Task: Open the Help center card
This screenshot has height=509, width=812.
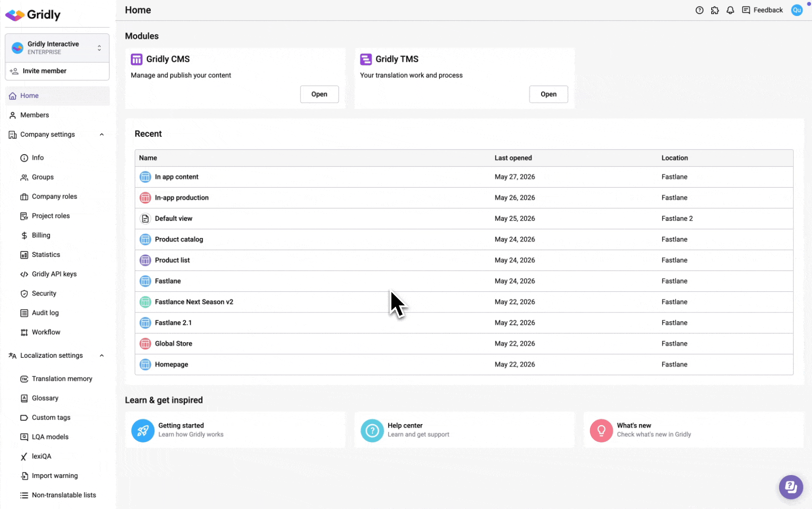Action: coord(464,430)
